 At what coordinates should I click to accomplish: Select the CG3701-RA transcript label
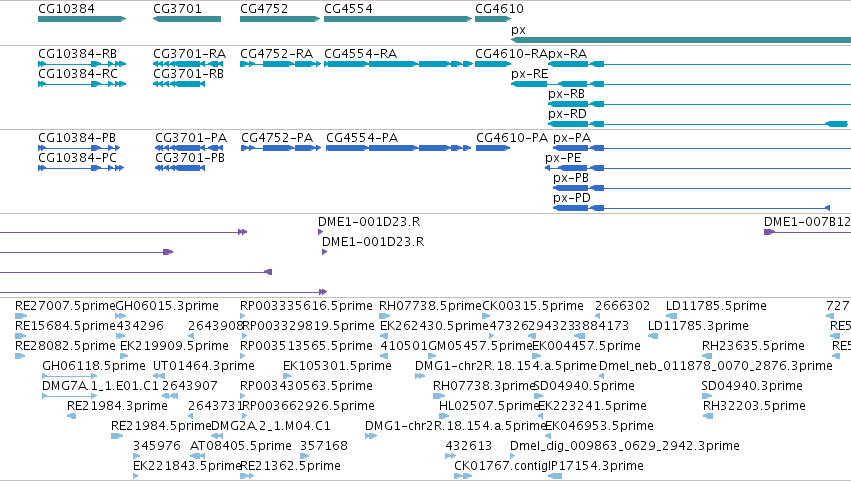189,54
